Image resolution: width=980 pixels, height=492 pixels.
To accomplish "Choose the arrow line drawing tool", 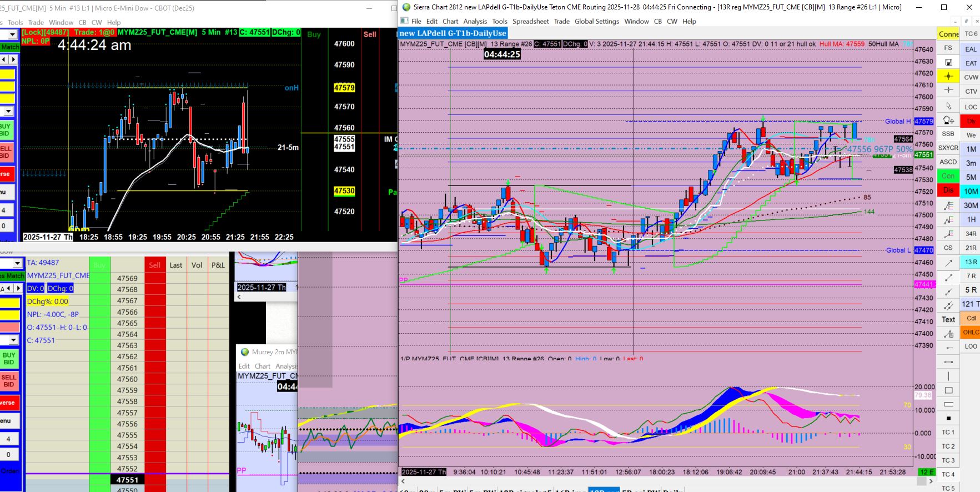I will (x=948, y=263).
